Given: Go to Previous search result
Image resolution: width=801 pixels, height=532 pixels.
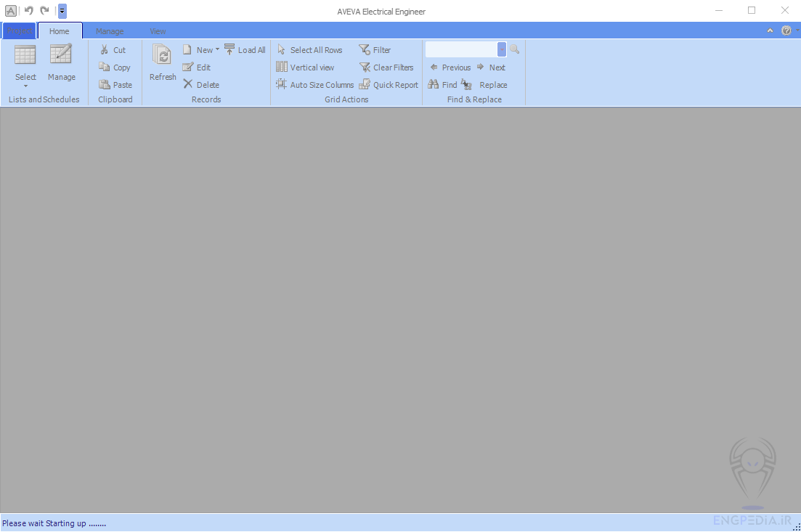Looking at the screenshot, I should (x=450, y=67).
